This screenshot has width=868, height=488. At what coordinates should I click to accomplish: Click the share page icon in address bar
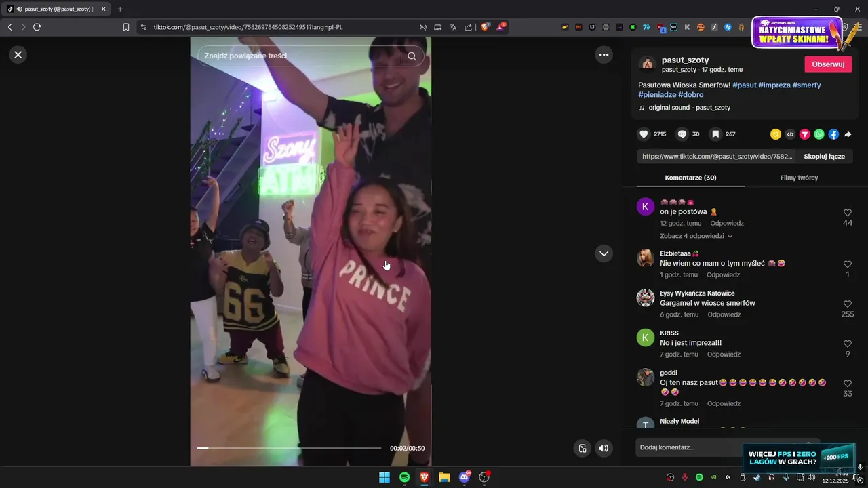click(x=468, y=27)
